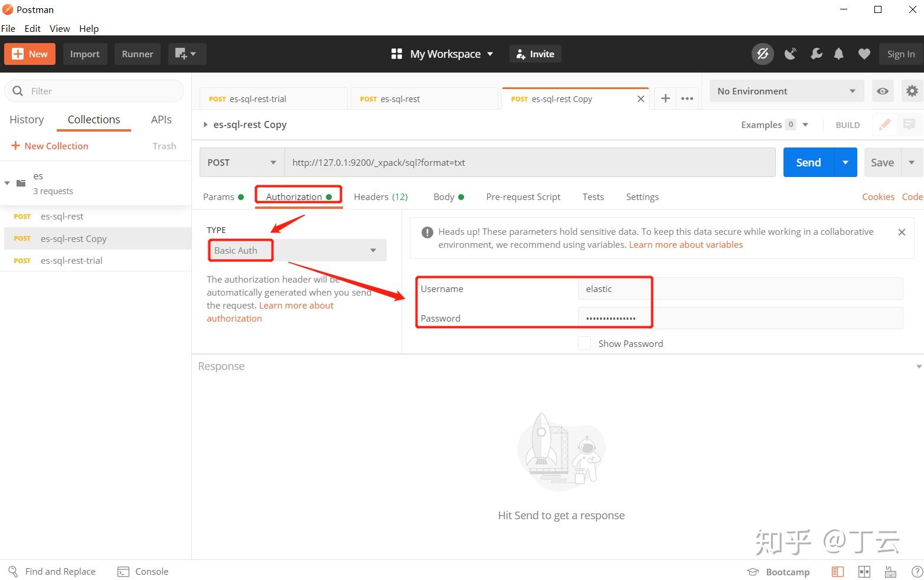Image resolution: width=924 pixels, height=580 pixels.
Task: Collapse the es collection in sidebar
Action: pos(7,183)
